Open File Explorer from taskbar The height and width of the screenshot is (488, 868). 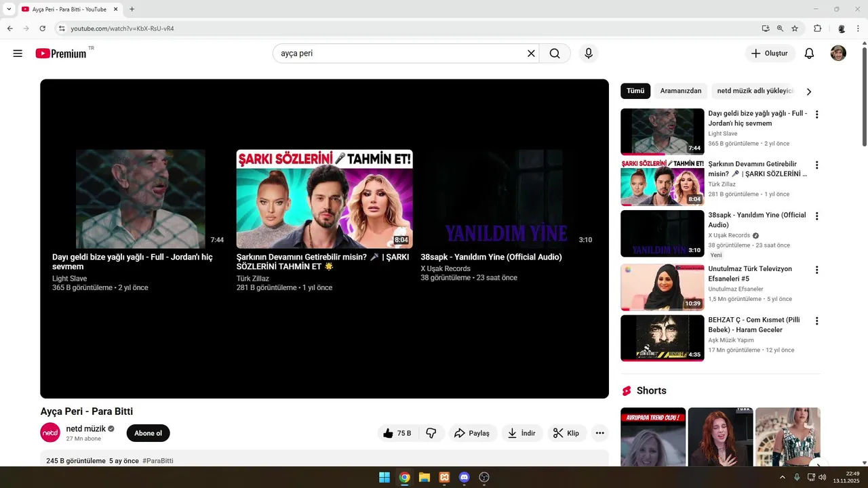coord(424,477)
